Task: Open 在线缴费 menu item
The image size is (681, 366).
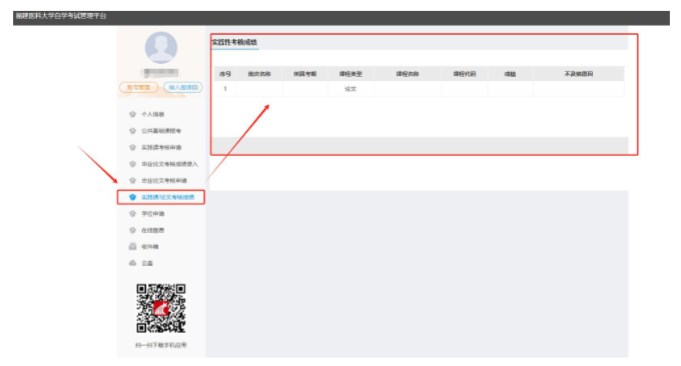Action: pos(153,230)
